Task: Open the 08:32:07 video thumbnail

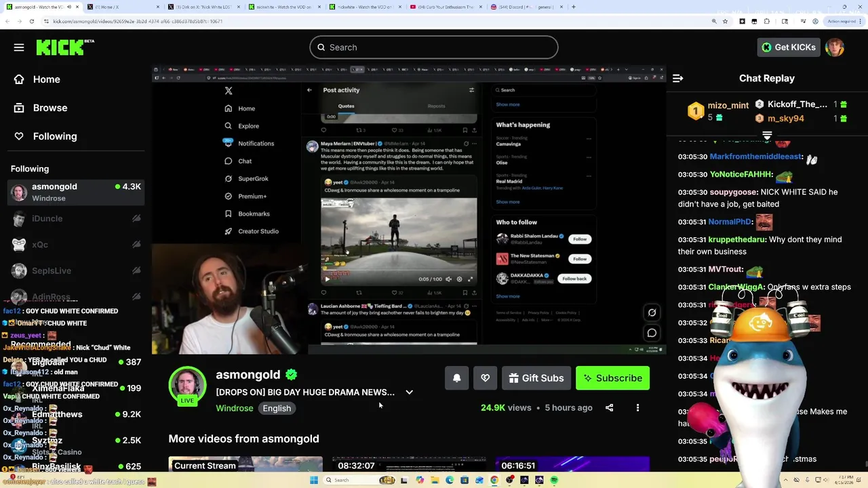Action: (x=409, y=465)
